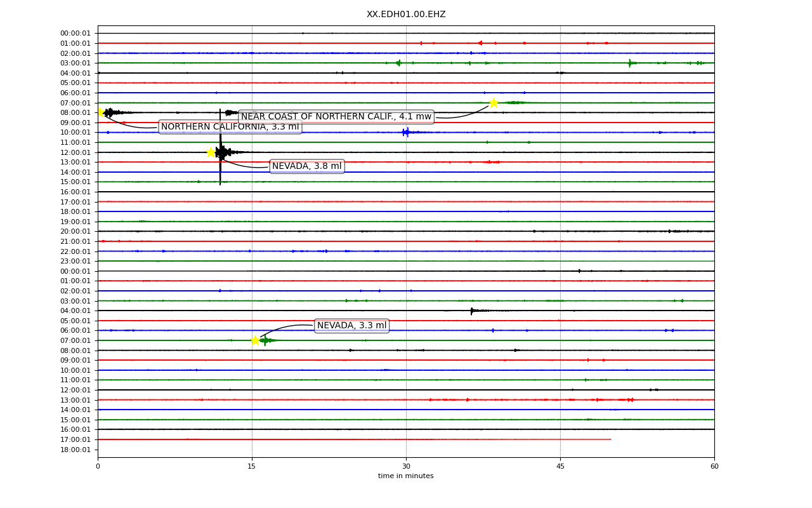812x508 pixels.
Task: Click the yellow star at start of 08:00:01 trace
Action: [100, 112]
